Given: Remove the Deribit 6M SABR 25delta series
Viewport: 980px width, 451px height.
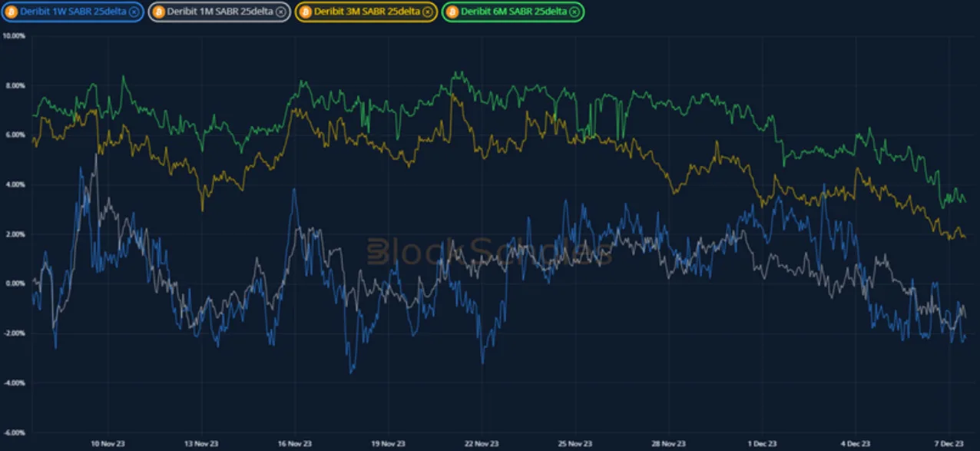Looking at the screenshot, I should pyautogui.click(x=574, y=12).
